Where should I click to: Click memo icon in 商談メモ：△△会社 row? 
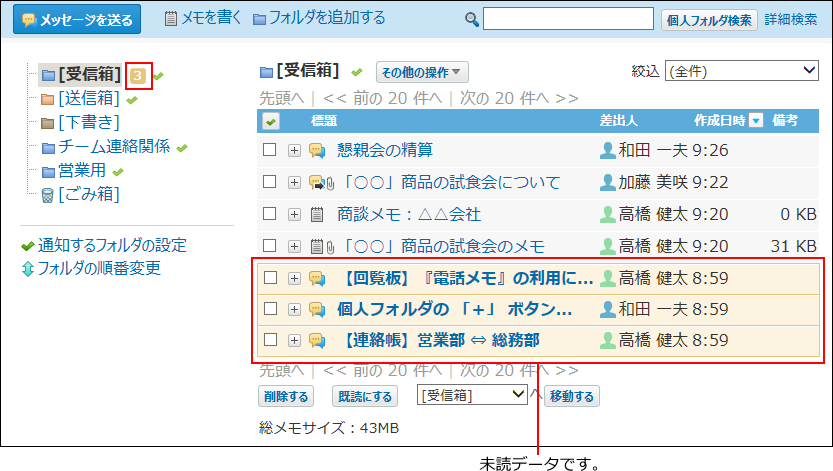(x=317, y=215)
